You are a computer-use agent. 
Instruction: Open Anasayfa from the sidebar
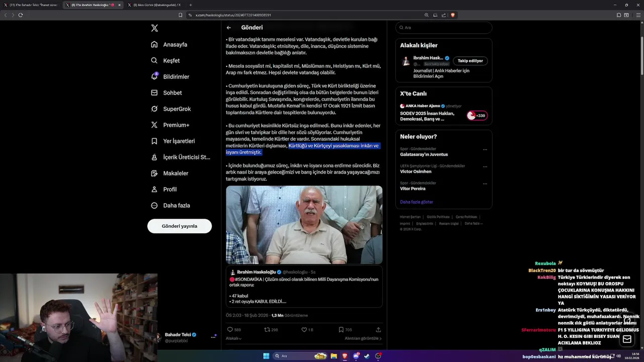(169, 44)
